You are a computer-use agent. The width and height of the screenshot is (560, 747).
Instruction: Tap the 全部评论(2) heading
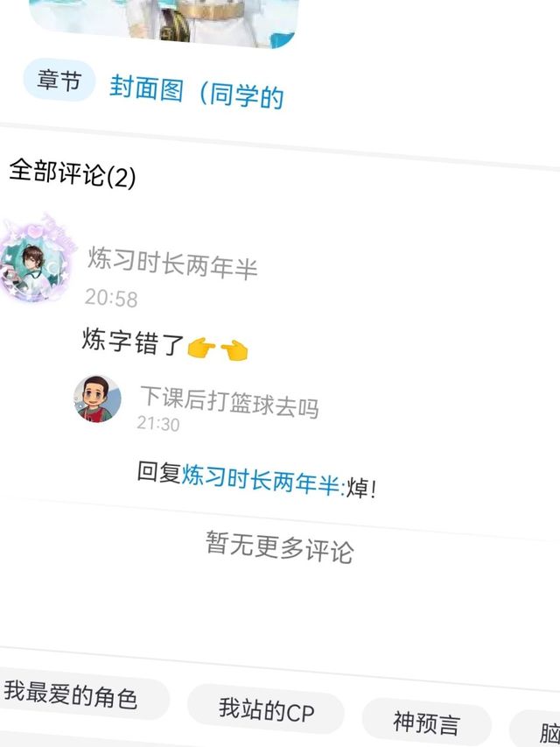[x=73, y=173]
